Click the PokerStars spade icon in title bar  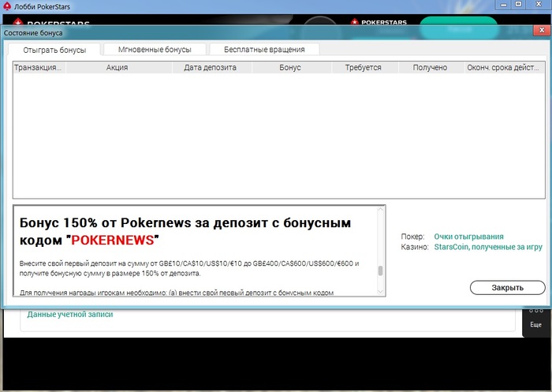(x=7, y=6)
